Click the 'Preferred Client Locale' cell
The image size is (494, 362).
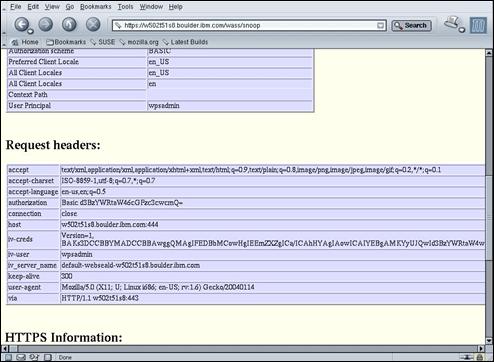click(77, 62)
